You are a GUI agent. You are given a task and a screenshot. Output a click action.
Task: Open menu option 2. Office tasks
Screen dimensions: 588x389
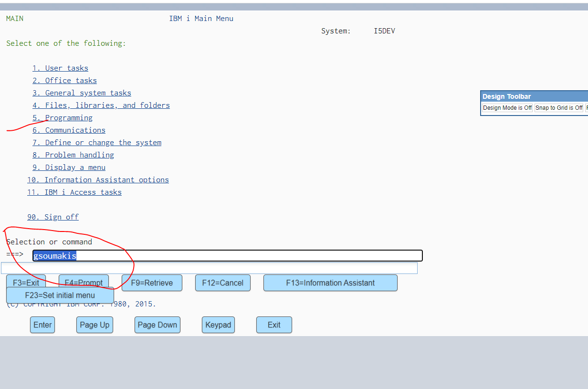[x=64, y=81]
